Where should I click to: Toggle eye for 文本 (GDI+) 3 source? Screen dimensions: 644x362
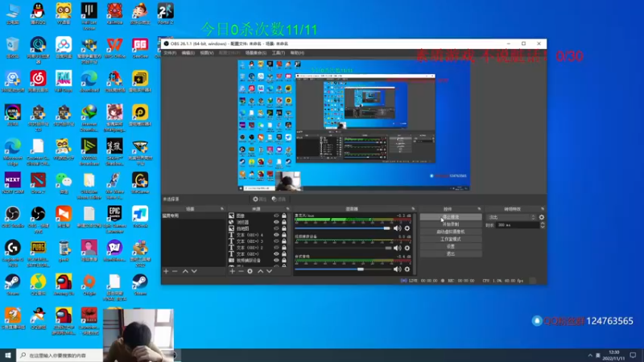pyautogui.click(x=276, y=241)
